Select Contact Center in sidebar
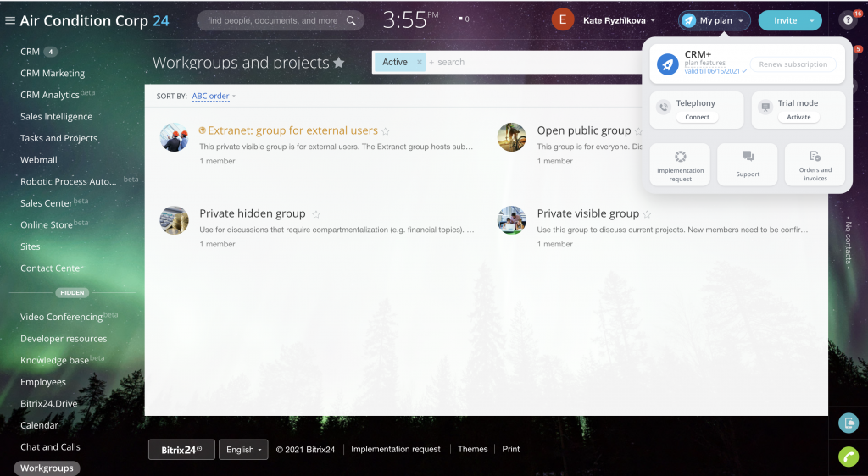 coord(52,268)
